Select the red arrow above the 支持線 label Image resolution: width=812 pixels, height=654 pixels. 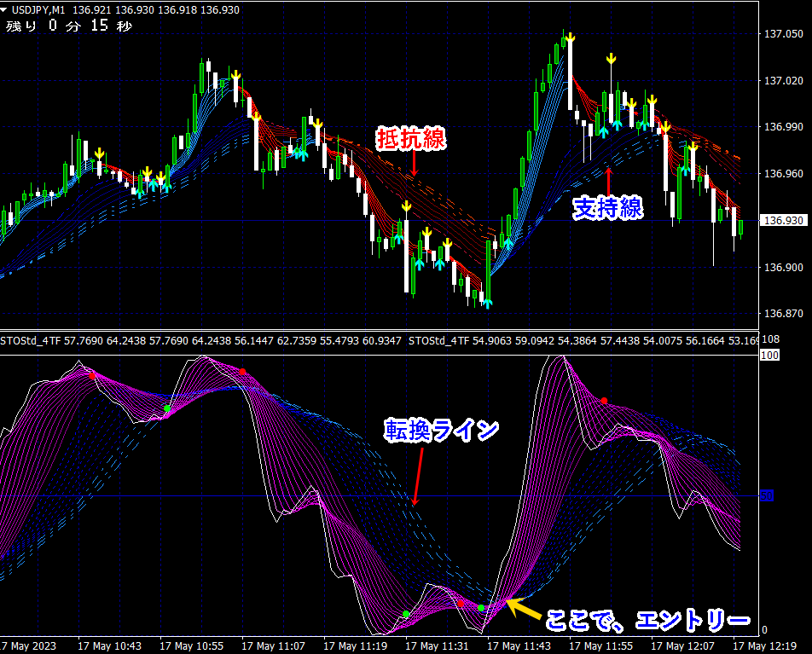[608, 181]
